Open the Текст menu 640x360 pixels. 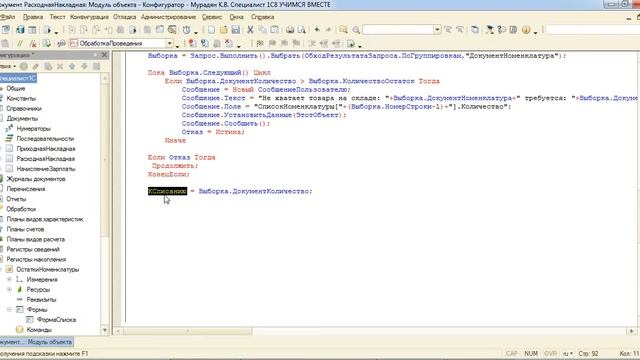click(x=57, y=17)
